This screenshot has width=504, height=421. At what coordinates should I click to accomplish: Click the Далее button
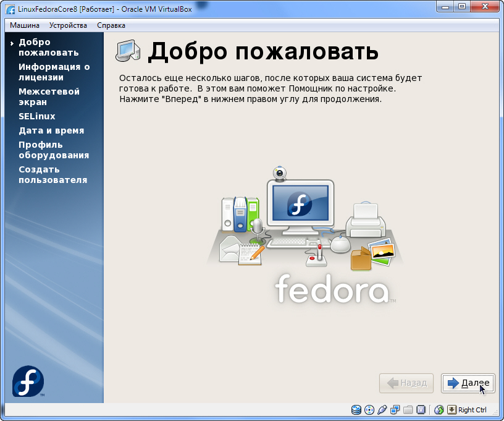[468, 383]
